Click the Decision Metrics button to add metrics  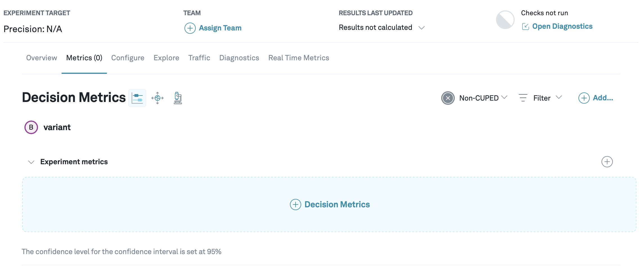tap(330, 204)
